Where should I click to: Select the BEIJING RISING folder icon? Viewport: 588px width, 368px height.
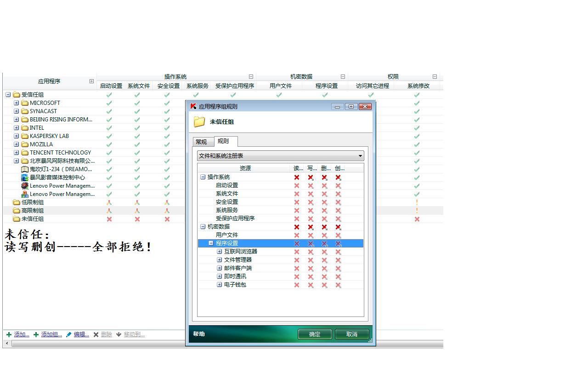[x=25, y=120]
